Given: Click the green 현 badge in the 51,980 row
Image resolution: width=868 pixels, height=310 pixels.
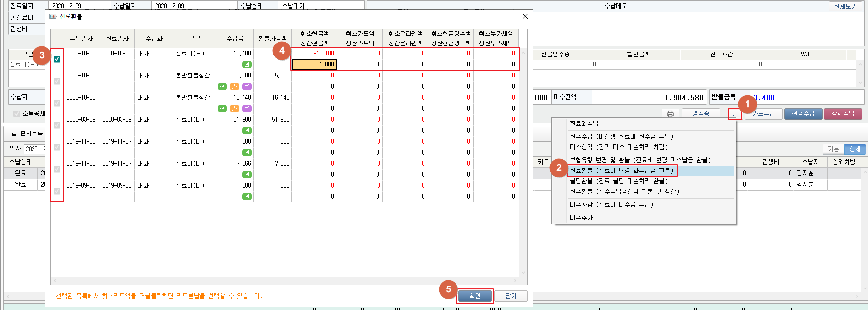Looking at the screenshot, I should [246, 131].
